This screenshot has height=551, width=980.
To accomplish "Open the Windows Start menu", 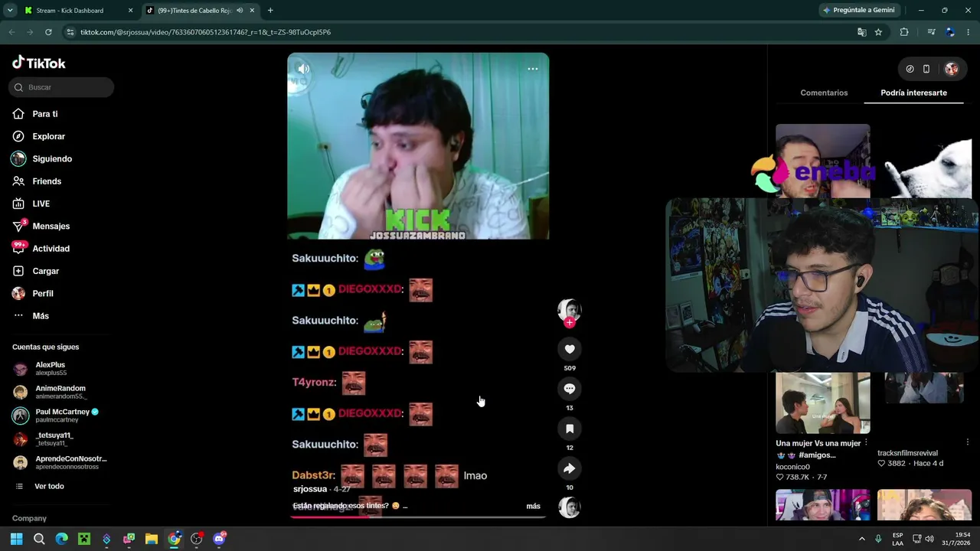I will click(x=16, y=539).
